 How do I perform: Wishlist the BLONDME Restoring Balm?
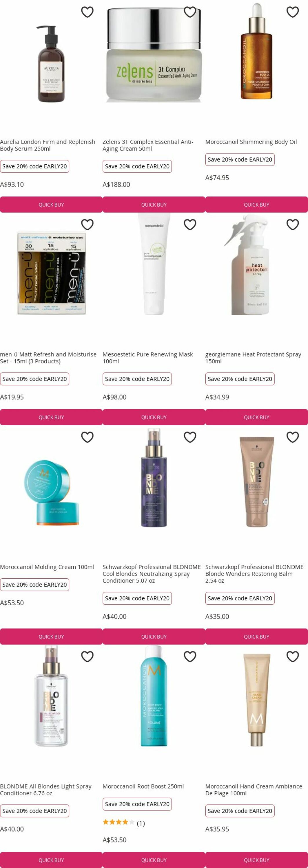pos(292,437)
